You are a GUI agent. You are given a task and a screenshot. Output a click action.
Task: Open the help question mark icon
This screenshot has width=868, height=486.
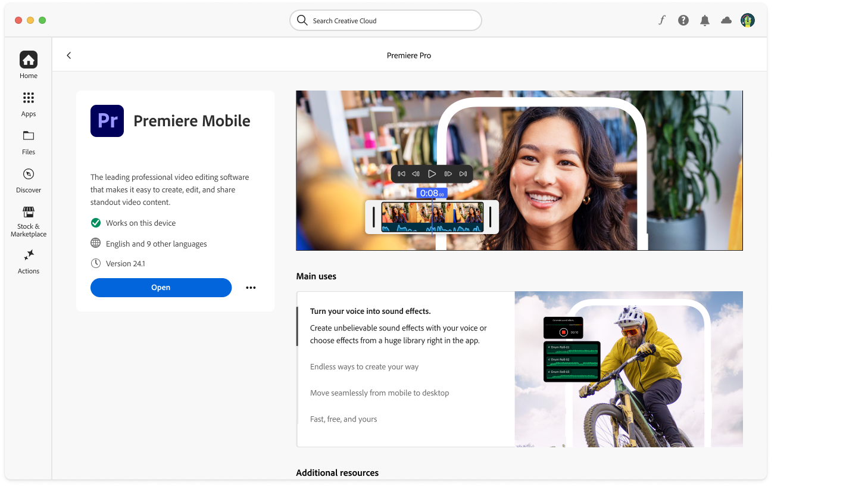pos(683,20)
